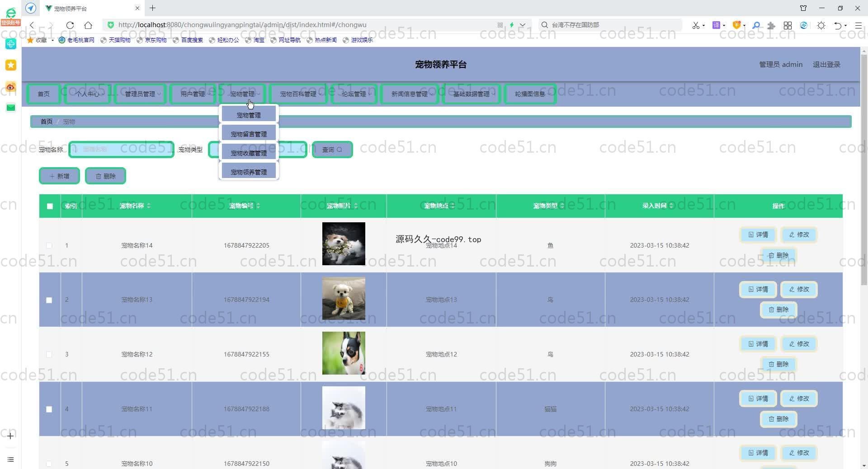Open 百度搜索 bookmark
This screenshot has height=469, width=868.
pos(188,40)
